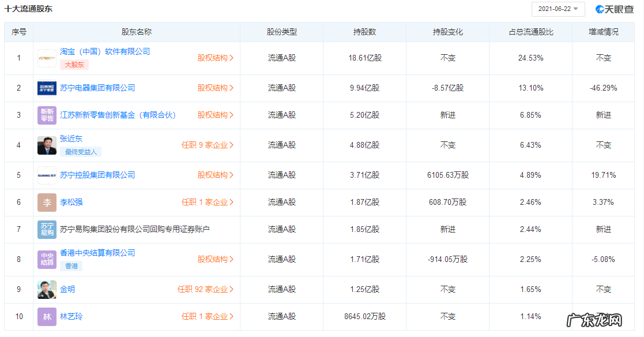Click the 新新零售 purple avatar icon
Image resolution: width=644 pixels, height=337 pixels.
(x=47, y=115)
